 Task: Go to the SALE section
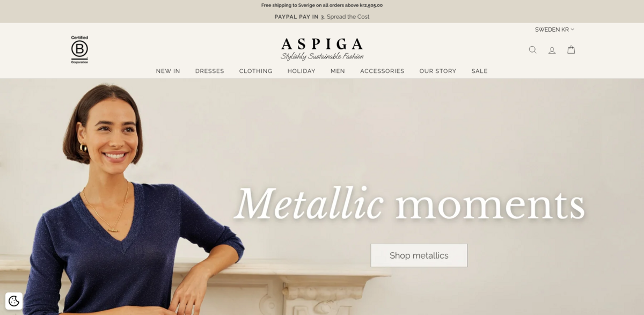coord(480,71)
